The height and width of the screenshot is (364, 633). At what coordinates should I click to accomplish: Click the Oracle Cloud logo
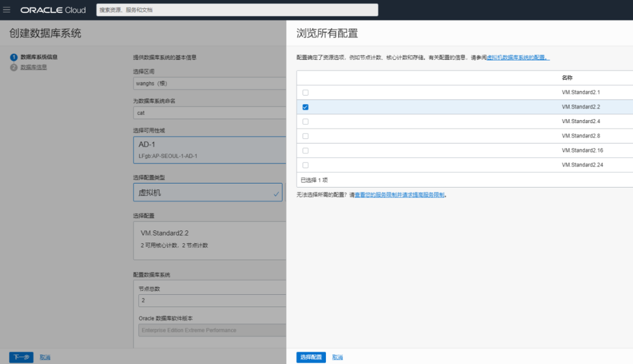pyautogui.click(x=53, y=10)
